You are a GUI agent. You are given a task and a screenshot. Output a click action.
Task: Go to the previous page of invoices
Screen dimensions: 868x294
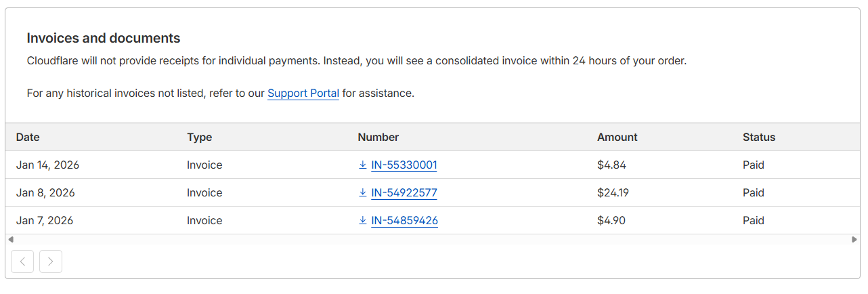(22, 261)
